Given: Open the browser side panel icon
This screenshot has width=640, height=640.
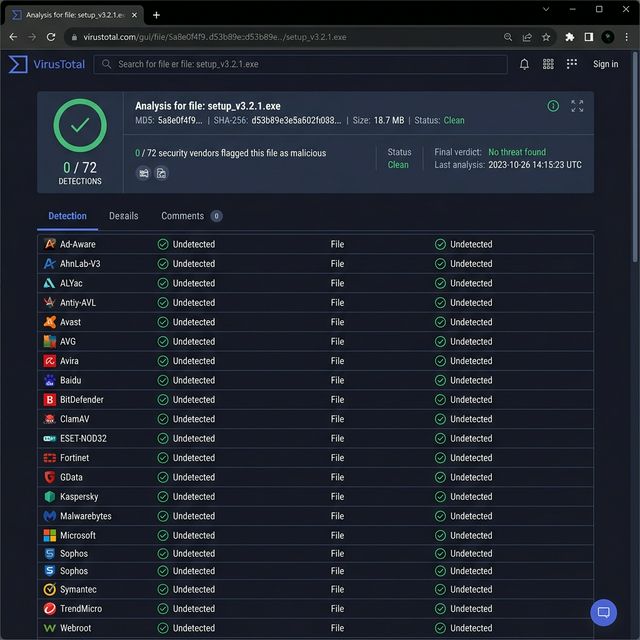Looking at the screenshot, I should [x=589, y=37].
